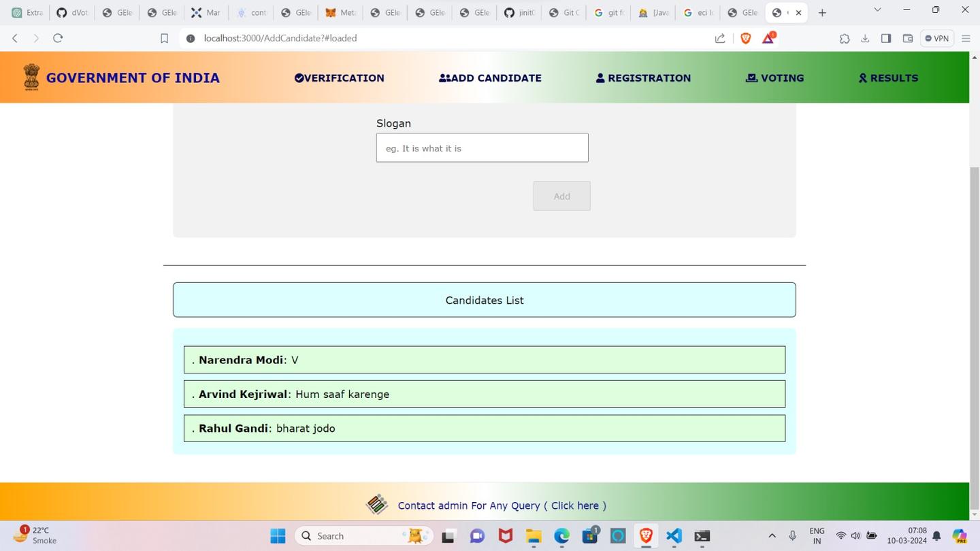Open notifications bell icon
980x551 pixels.
point(936,536)
